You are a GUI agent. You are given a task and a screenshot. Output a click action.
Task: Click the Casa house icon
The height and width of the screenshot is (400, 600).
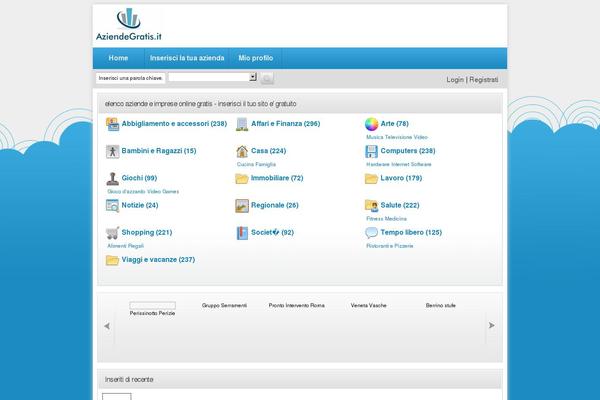click(242, 151)
